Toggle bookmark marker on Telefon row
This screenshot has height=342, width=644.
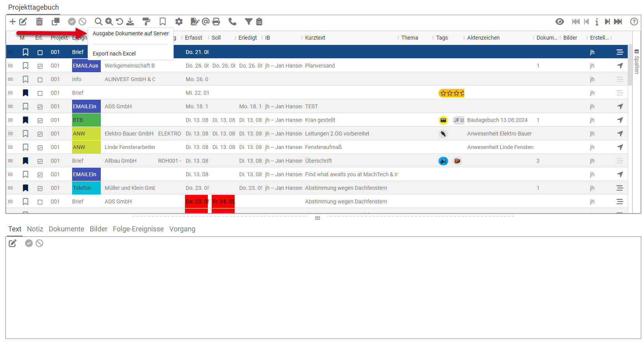point(26,188)
